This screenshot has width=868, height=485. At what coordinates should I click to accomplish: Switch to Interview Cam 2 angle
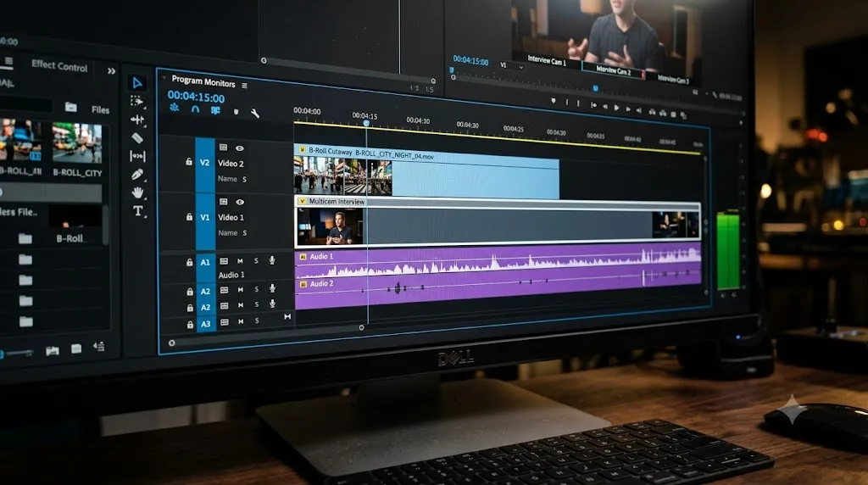pos(614,70)
